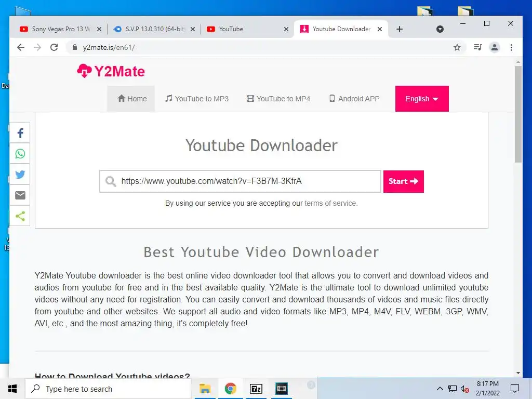This screenshot has height=399, width=532.
Task: Open Chrome from the taskbar
Action: 230,389
